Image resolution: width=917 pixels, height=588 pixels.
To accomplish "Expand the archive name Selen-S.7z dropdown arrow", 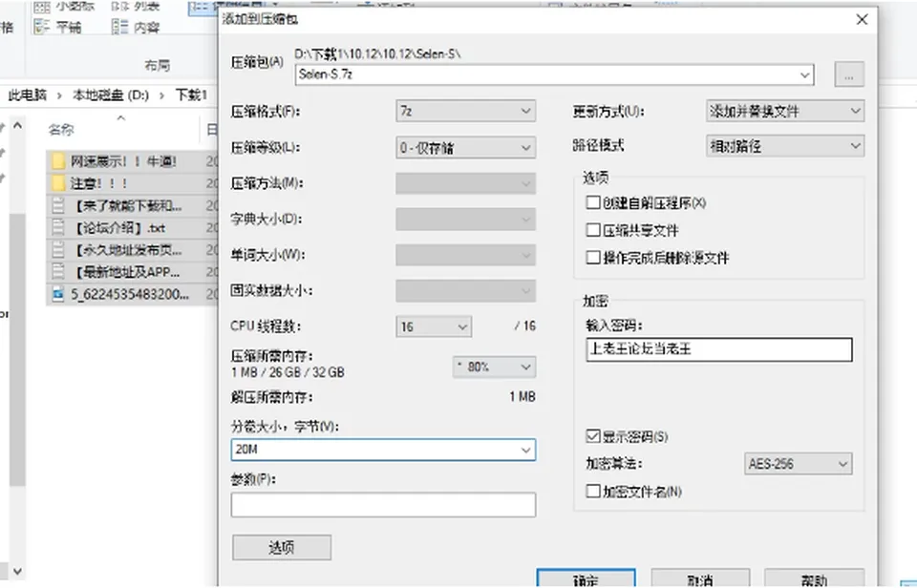I will click(x=804, y=74).
